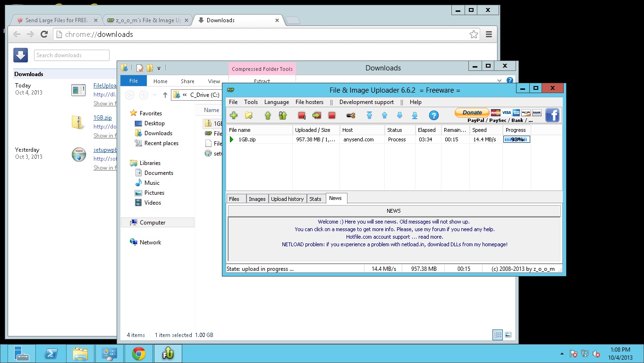Switch to the Stats tab
Screen dimensions: 644x363
[x=315, y=199]
